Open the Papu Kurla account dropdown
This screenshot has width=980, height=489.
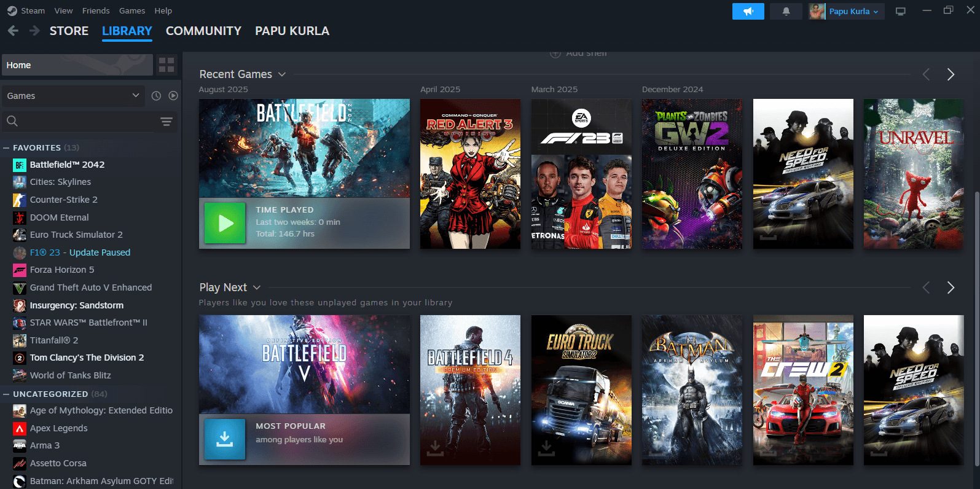[854, 11]
